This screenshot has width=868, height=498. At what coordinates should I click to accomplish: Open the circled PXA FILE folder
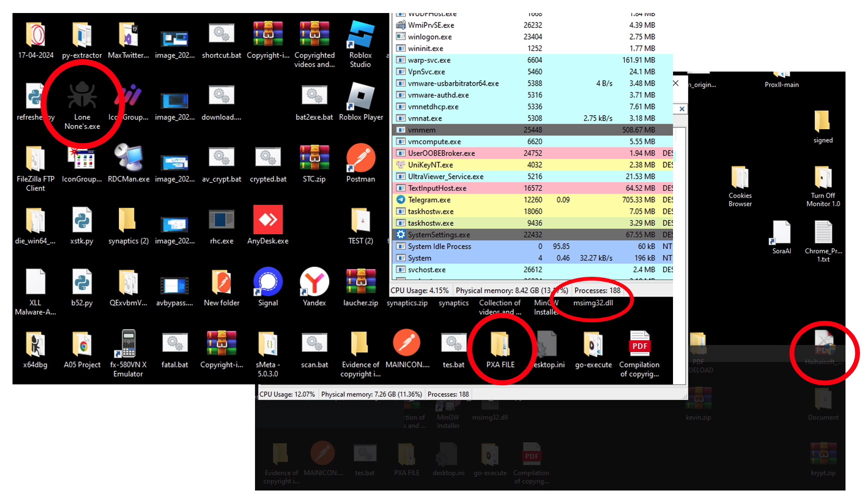pyautogui.click(x=501, y=345)
